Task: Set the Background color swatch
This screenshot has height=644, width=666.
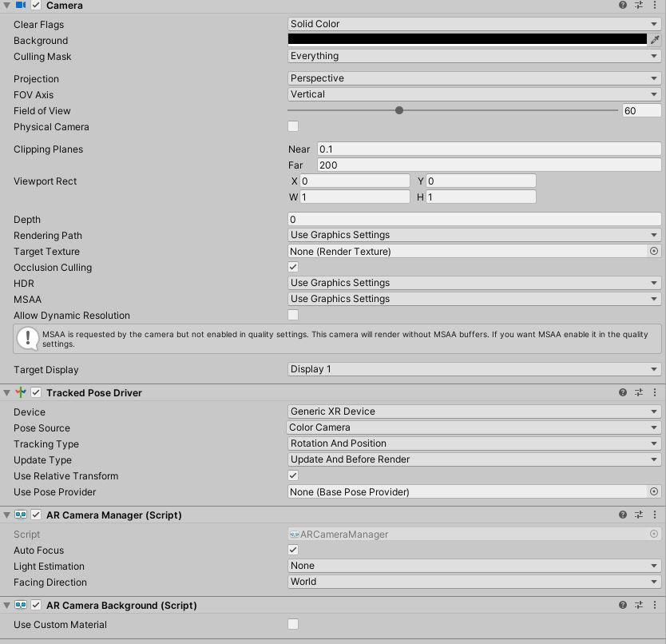Action: pyautogui.click(x=467, y=40)
